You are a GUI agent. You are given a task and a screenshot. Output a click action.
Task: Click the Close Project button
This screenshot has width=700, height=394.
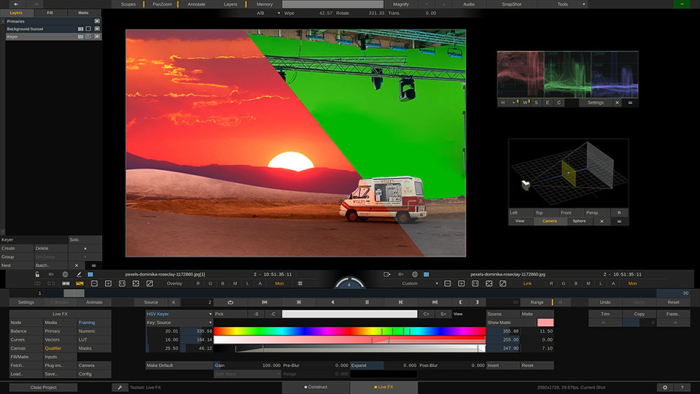[x=43, y=387]
